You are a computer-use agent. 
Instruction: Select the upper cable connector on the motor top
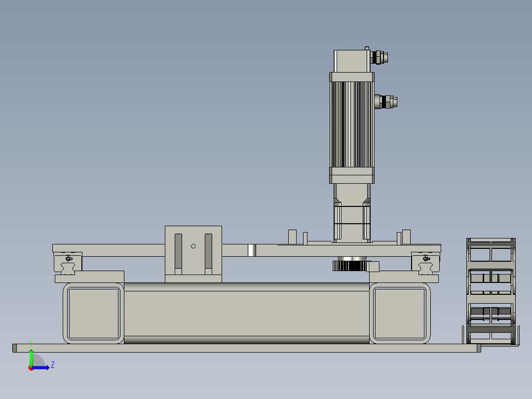tap(380, 57)
